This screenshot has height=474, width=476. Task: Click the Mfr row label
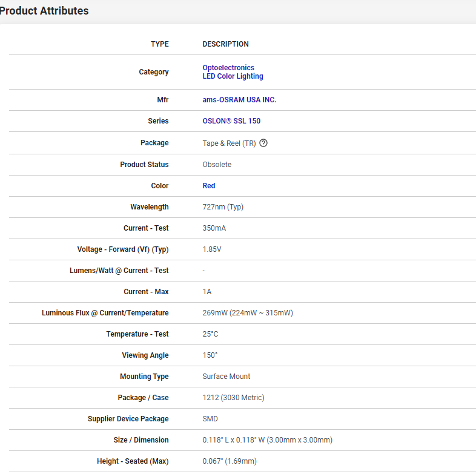coord(163,100)
